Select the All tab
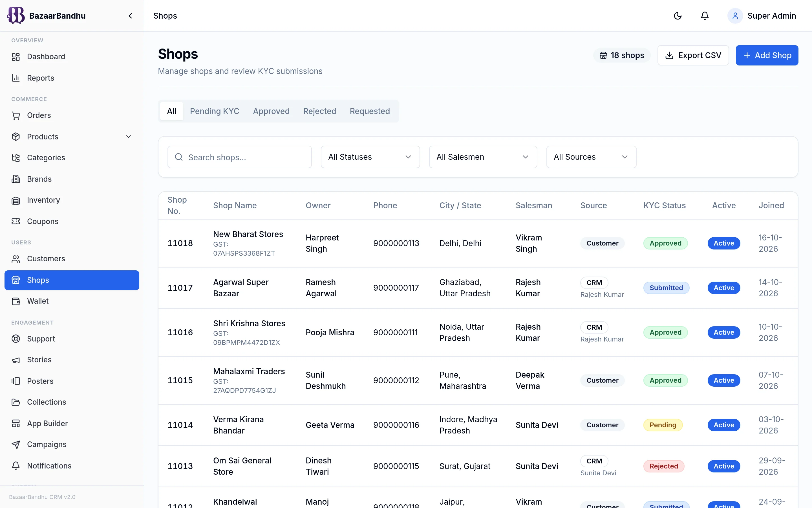Image resolution: width=812 pixels, height=508 pixels. point(171,111)
